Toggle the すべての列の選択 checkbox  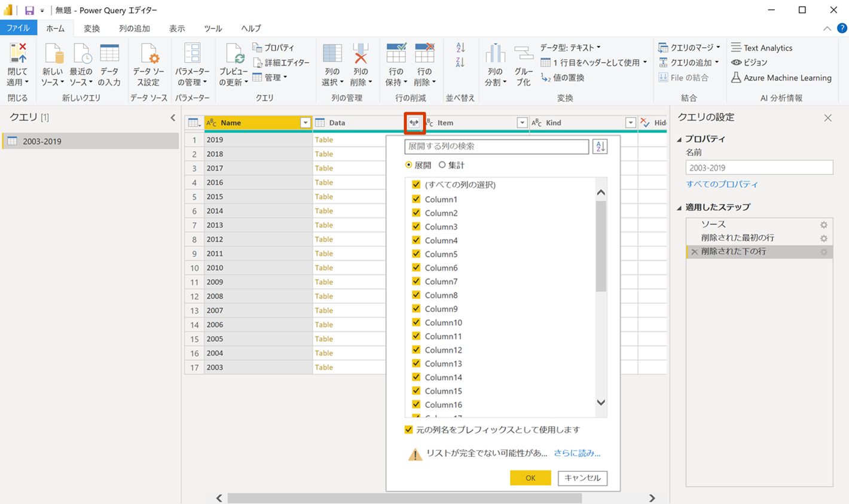click(x=416, y=185)
